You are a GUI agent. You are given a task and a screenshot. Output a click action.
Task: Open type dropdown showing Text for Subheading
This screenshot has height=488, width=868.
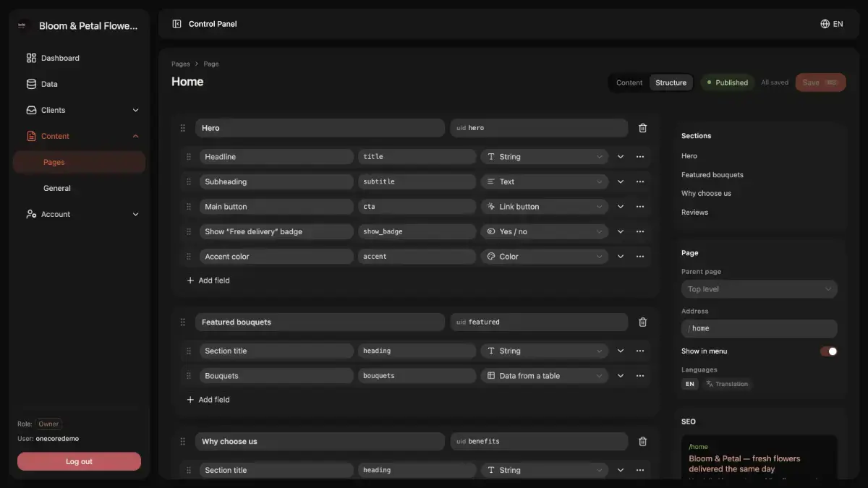(545, 181)
